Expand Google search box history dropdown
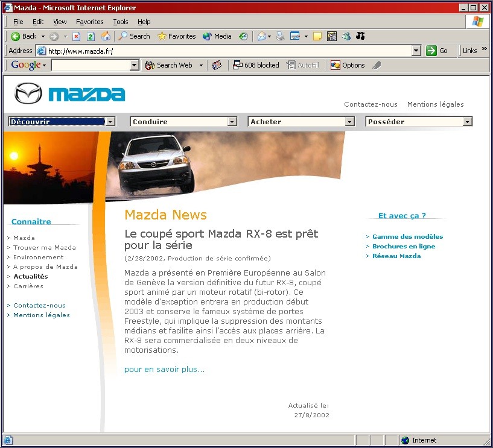The image size is (493, 448). coord(135,65)
